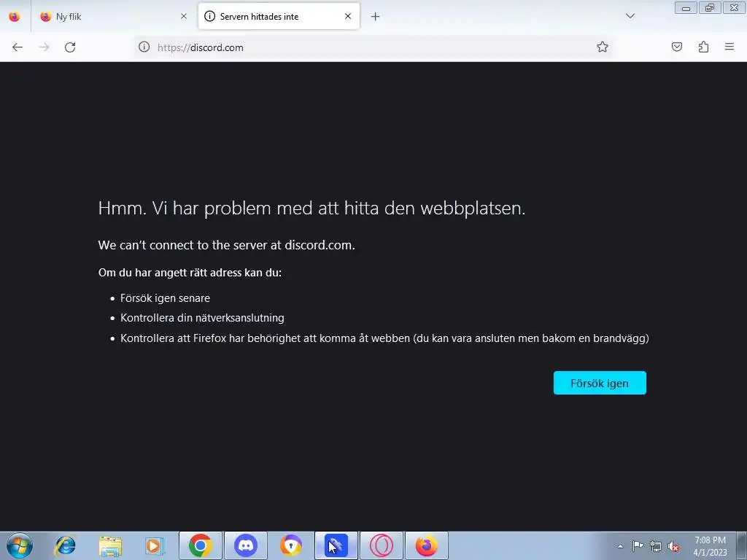Open Windows Explorer from taskbar
Screen dimensions: 747x560
pos(110,545)
